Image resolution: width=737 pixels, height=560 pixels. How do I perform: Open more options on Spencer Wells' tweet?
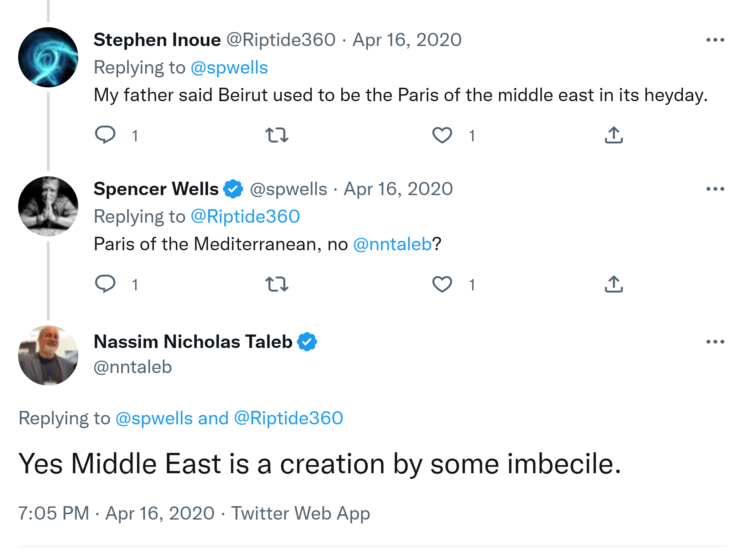pos(715,189)
